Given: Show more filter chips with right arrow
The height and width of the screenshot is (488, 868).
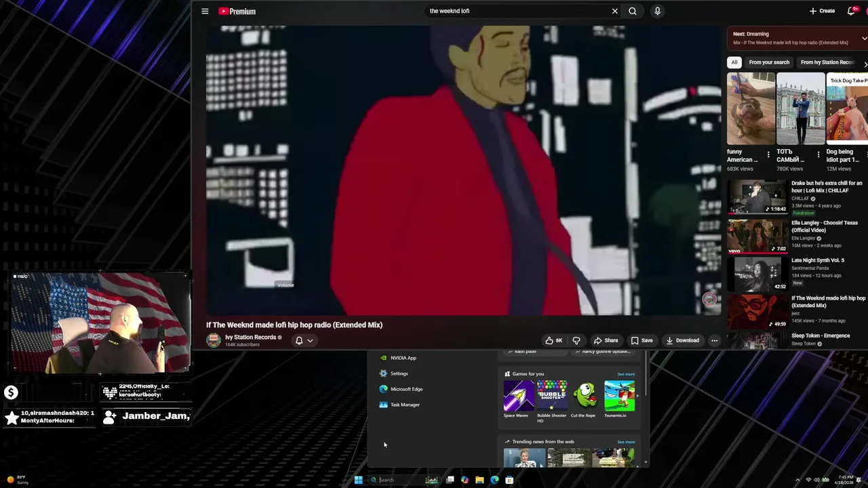Looking at the screenshot, I should (x=865, y=64).
